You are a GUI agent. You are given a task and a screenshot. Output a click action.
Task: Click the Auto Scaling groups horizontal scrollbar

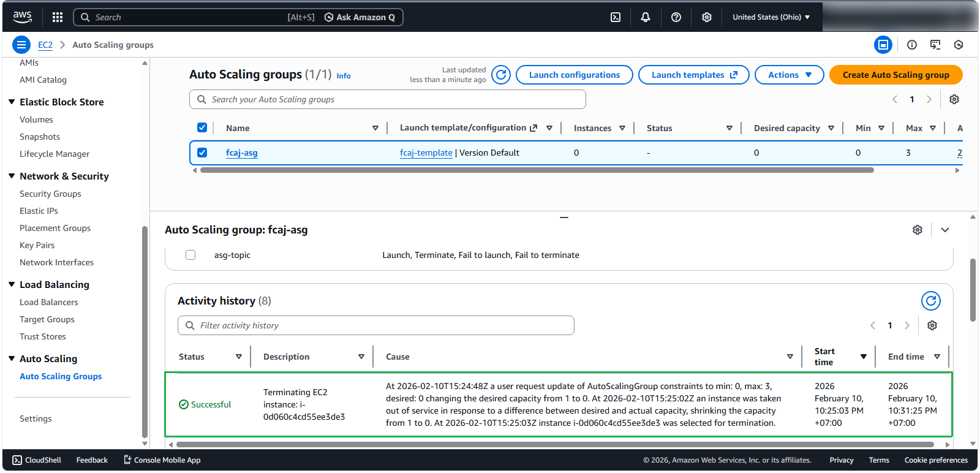click(537, 170)
